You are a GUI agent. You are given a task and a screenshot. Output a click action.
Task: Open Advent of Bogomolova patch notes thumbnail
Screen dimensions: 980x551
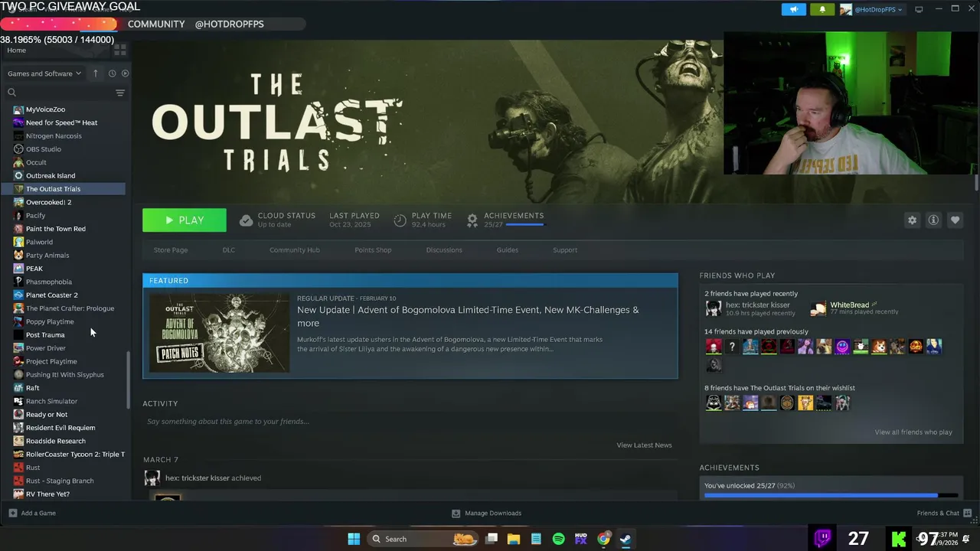click(219, 333)
